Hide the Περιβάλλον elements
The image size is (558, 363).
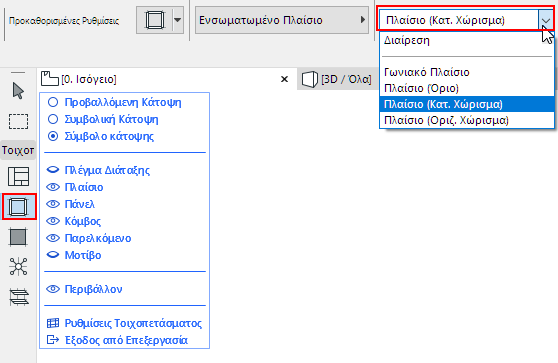tap(53, 289)
